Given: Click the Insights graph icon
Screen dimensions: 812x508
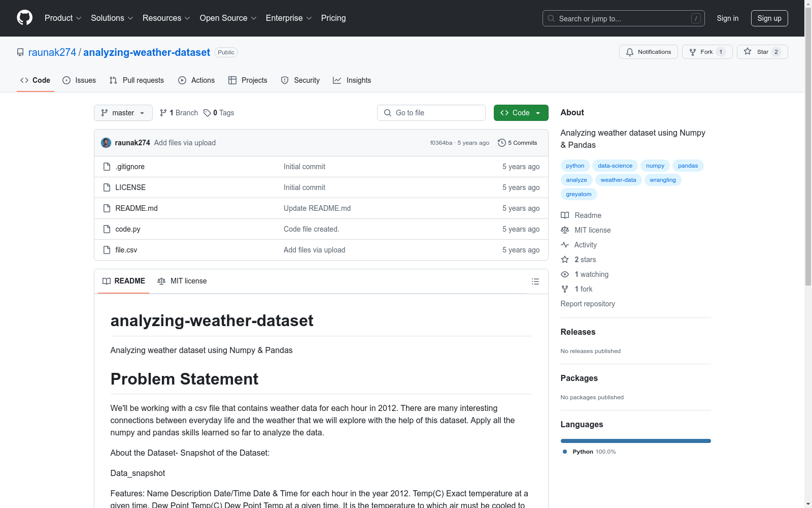Looking at the screenshot, I should (337, 80).
